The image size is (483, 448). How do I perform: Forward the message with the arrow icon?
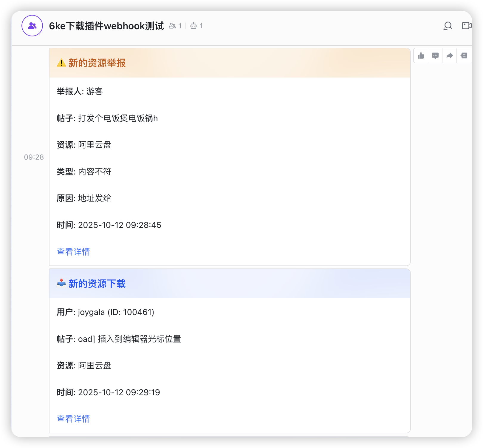[x=449, y=55]
